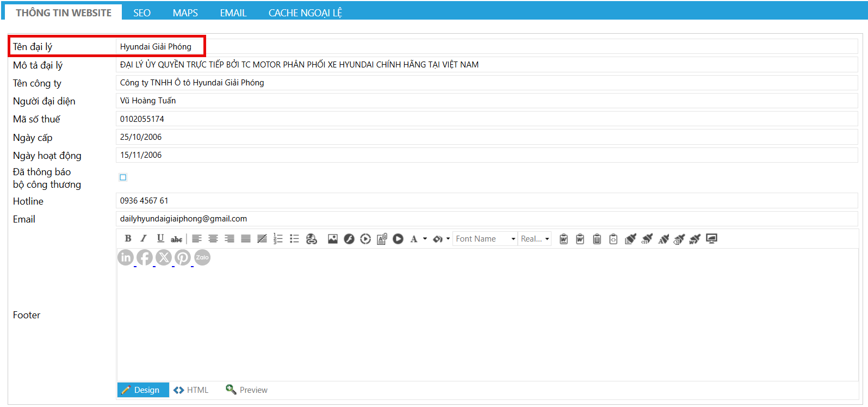Click the Facebook icon in footer content
868x407 pixels.
[145, 257]
